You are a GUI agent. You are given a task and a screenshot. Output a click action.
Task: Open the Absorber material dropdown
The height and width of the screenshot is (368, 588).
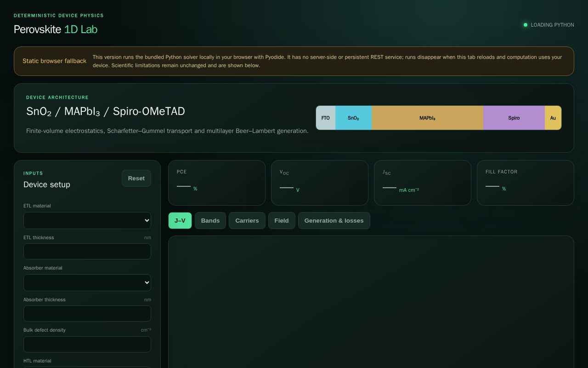pos(87,282)
